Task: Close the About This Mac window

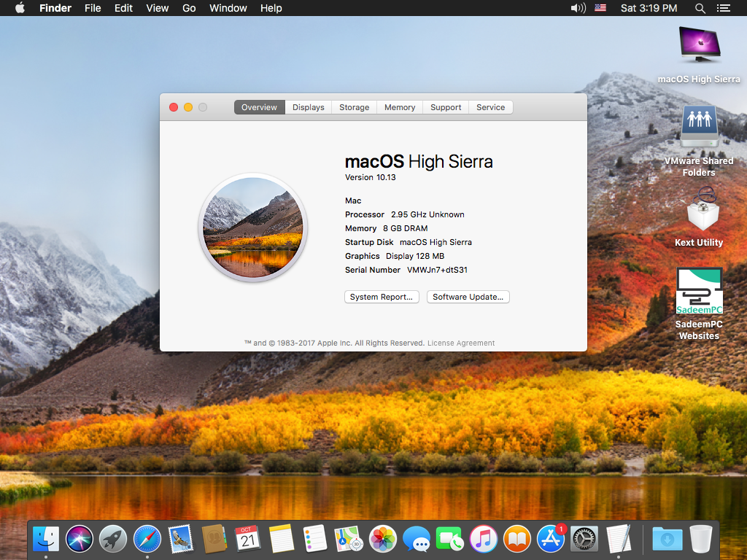Action: [174, 107]
